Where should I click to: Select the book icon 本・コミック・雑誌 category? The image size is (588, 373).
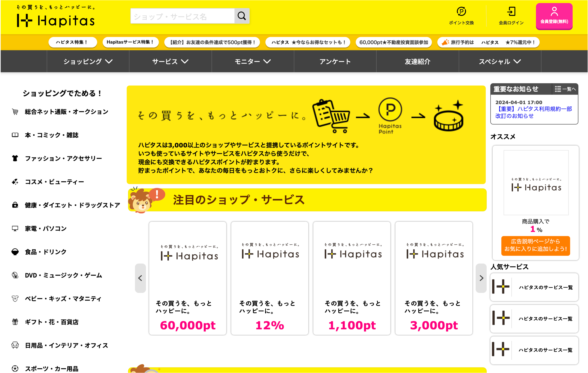pos(45,135)
